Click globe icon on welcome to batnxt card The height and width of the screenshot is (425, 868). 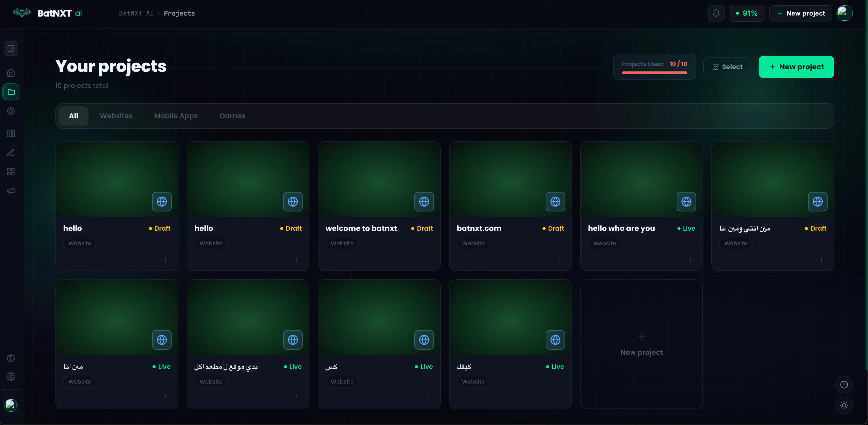pyautogui.click(x=424, y=202)
